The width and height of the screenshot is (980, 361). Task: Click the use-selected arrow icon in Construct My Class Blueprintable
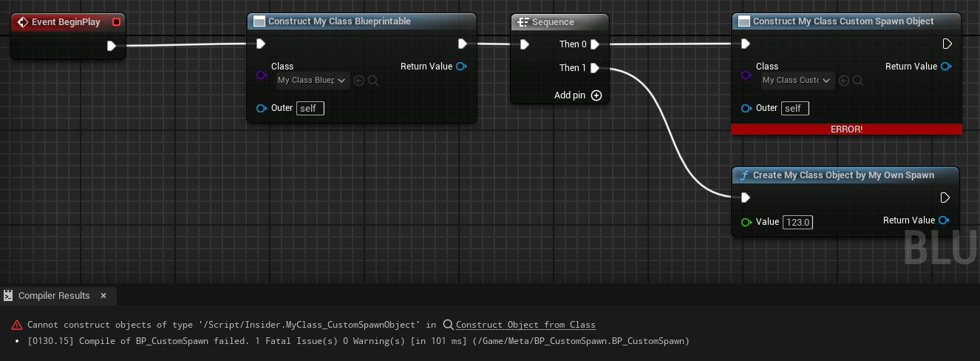[359, 81]
